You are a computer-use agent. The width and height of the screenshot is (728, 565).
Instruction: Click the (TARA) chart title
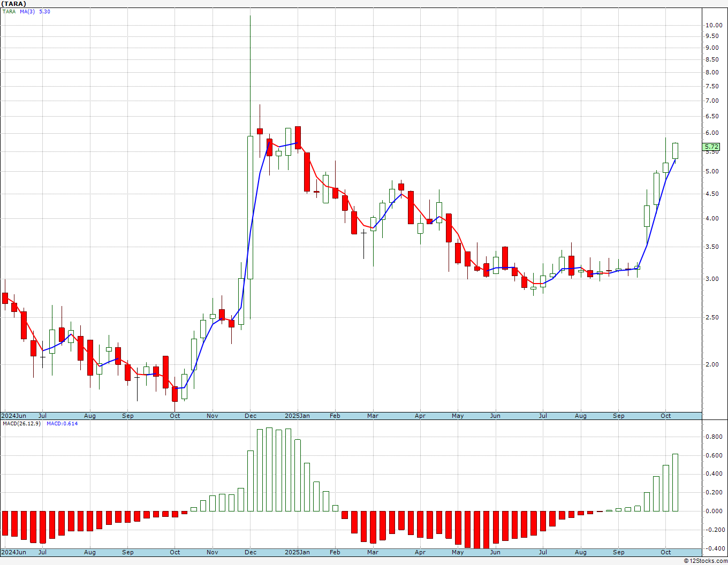(x=14, y=4)
